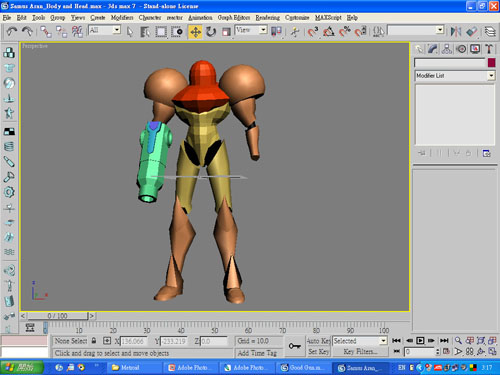The width and height of the screenshot is (500, 375).
Task: Click the object color swatch in command panel
Action: [x=491, y=63]
